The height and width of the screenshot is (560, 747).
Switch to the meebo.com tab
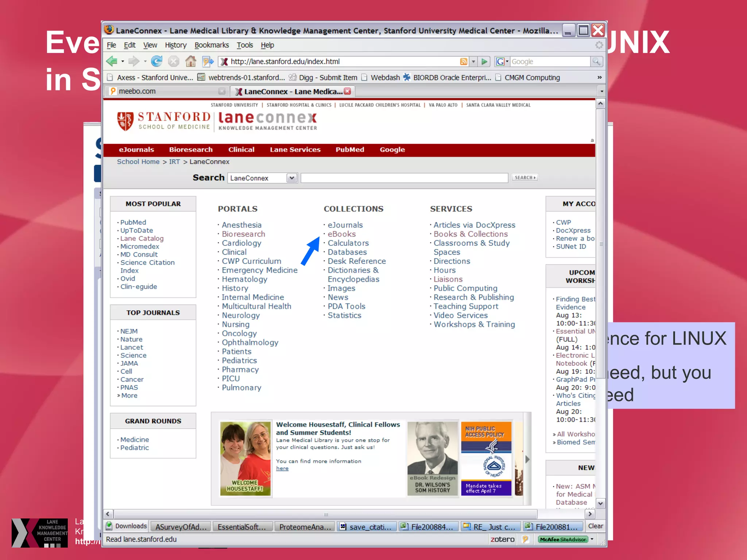click(x=167, y=91)
